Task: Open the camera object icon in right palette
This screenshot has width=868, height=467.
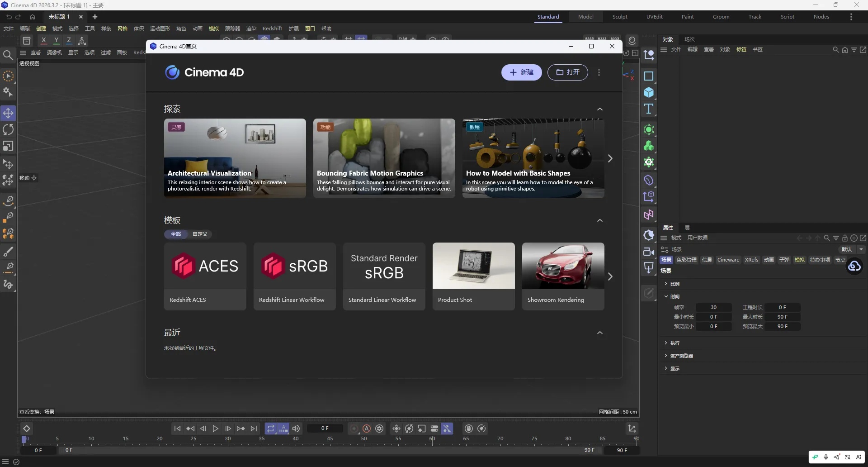Action: (x=649, y=252)
